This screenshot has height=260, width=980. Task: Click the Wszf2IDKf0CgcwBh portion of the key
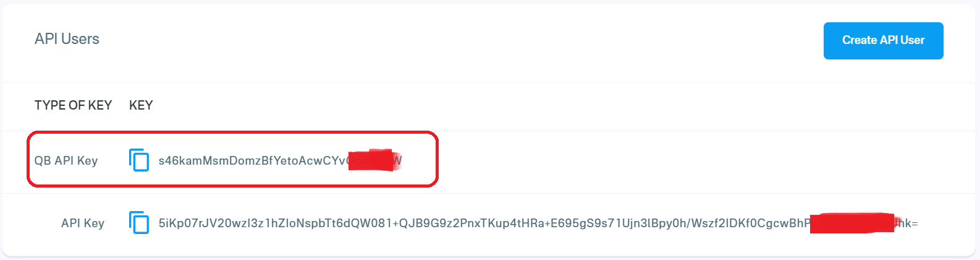(x=745, y=223)
